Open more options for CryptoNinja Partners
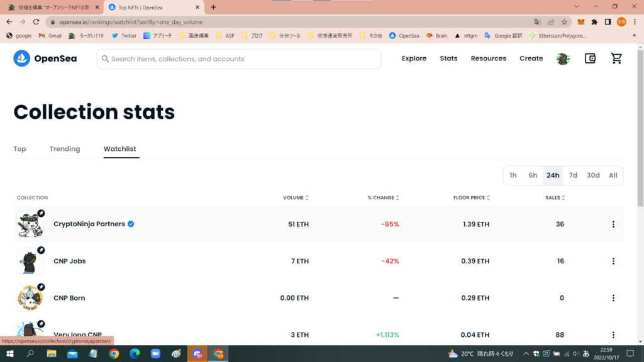644x362 pixels. coord(613,224)
